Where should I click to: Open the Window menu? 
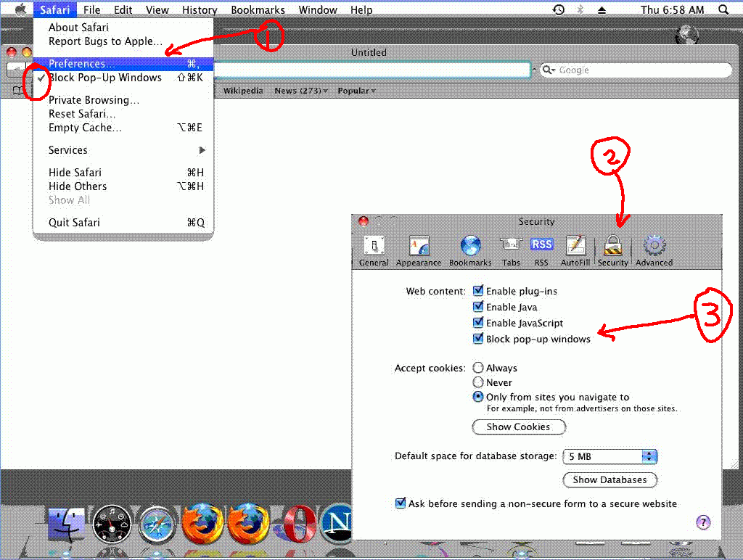[318, 9]
